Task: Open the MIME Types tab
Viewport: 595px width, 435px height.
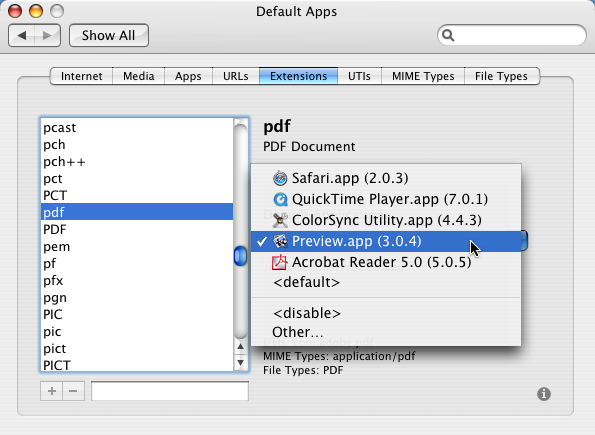Action: pyautogui.click(x=423, y=76)
